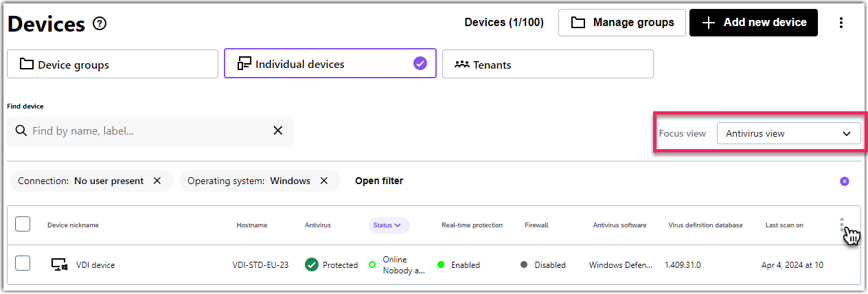
Task: Click the search magnifier icon
Action: coord(21,131)
